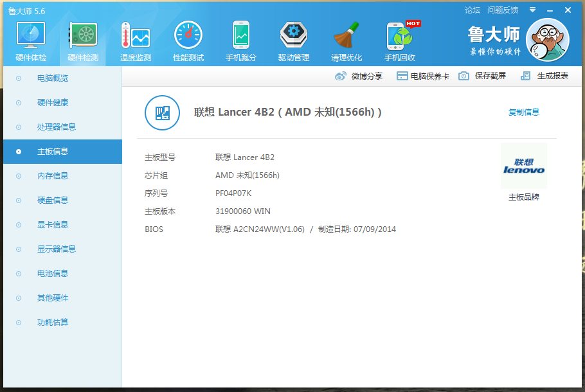Select 显示器信息 in sidebar
The height and width of the screenshot is (392, 585).
(63, 249)
